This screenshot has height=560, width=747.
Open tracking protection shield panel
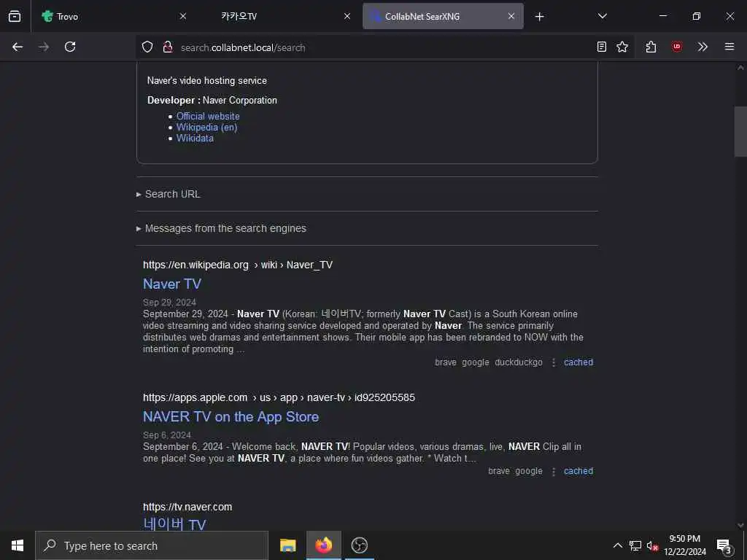click(x=147, y=47)
